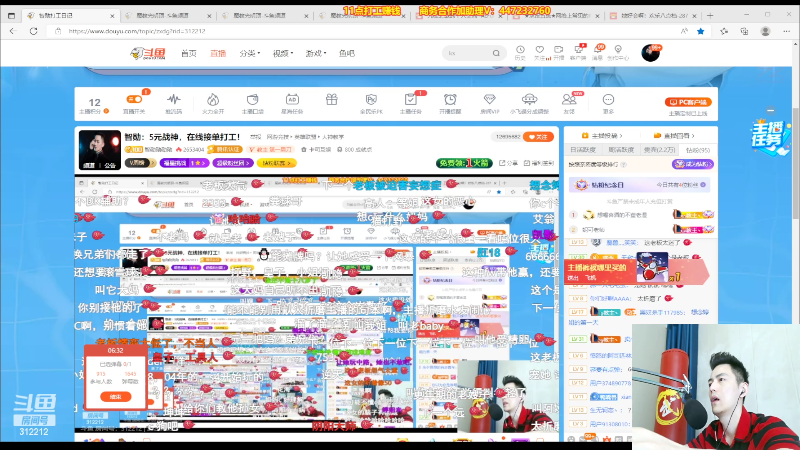Open a new browser tab with plus
This screenshot has height=450, width=800.
(x=710, y=16)
